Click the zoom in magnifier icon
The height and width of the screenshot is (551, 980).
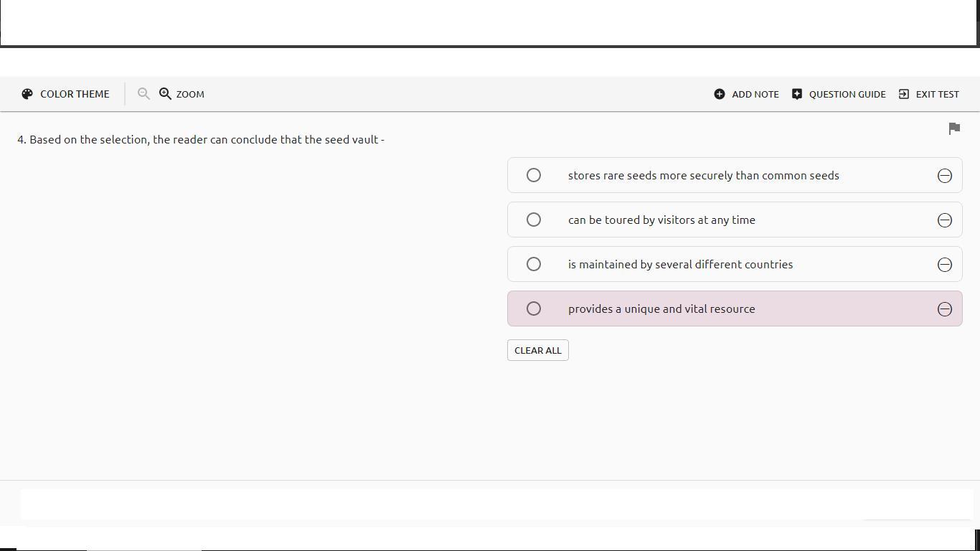point(165,94)
